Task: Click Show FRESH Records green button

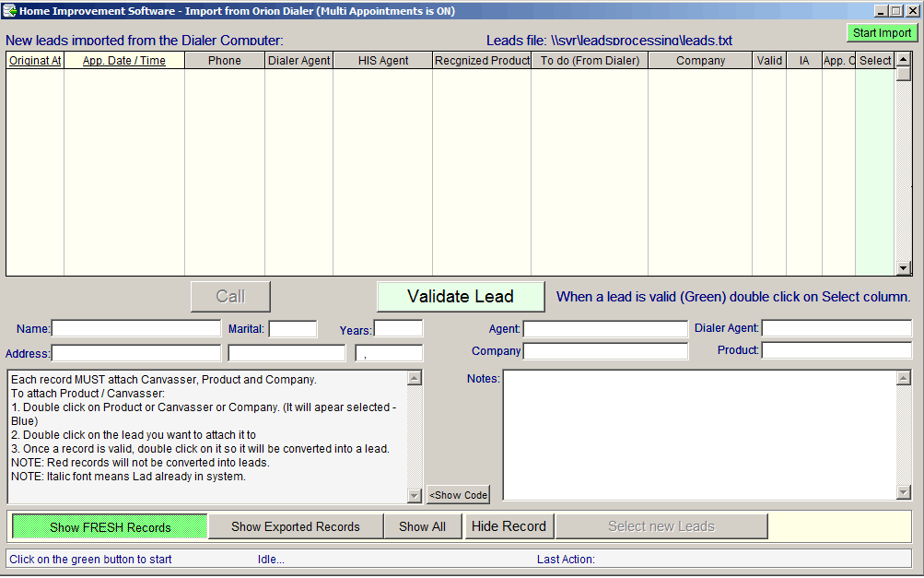Action: tap(111, 526)
